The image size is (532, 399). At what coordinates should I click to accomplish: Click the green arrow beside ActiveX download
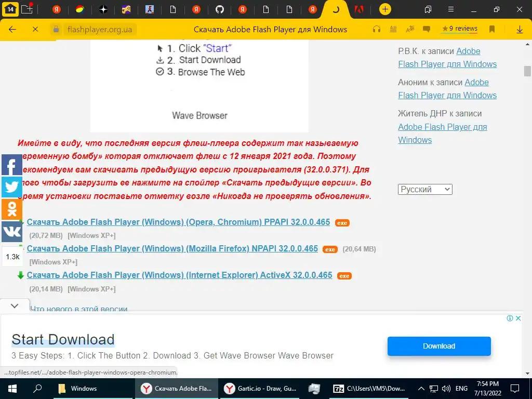[20, 275]
